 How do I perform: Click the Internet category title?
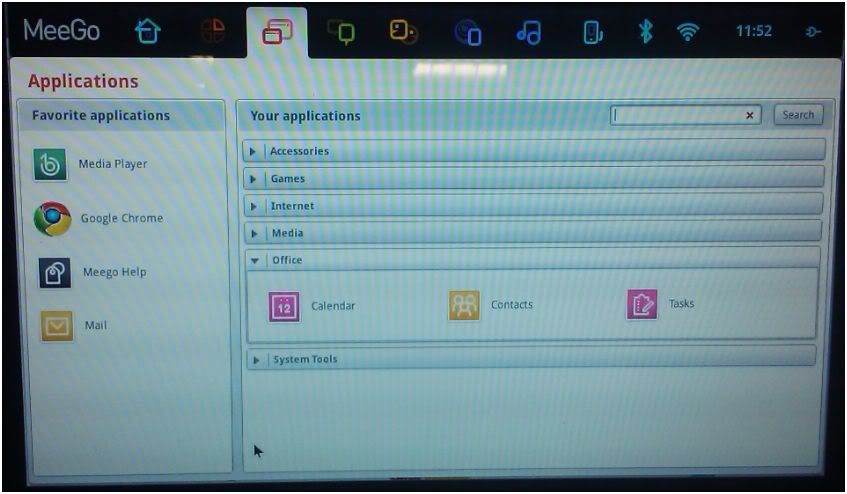292,206
